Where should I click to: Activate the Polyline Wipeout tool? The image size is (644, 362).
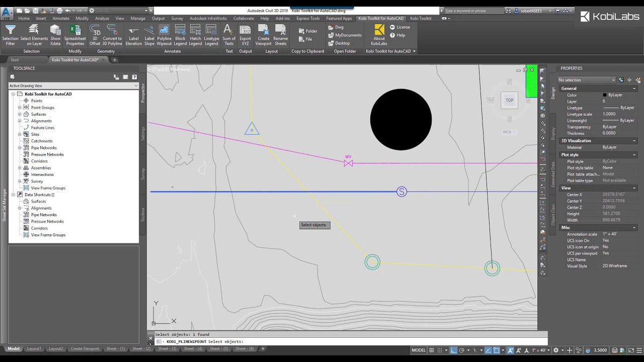coord(164,35)
